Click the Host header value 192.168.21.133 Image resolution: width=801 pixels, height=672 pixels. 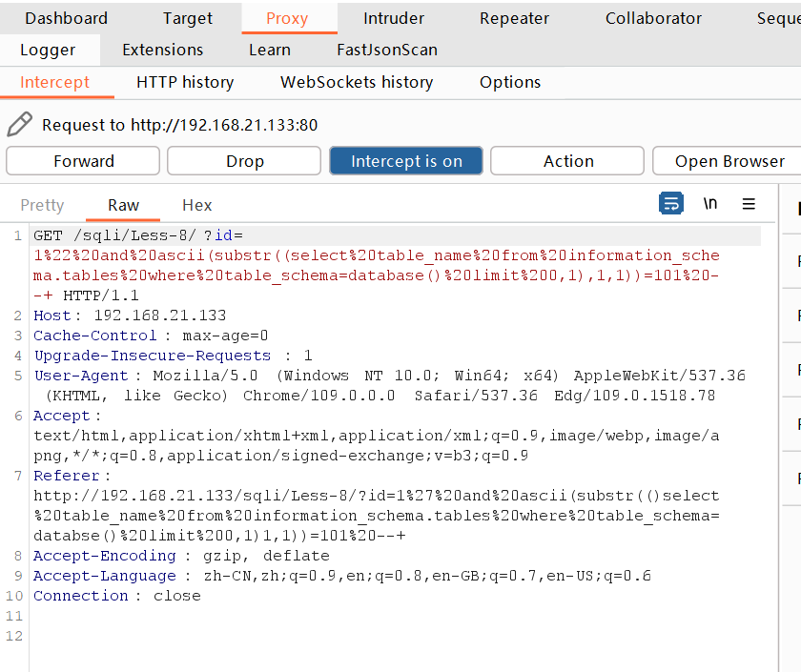point(160,316)
